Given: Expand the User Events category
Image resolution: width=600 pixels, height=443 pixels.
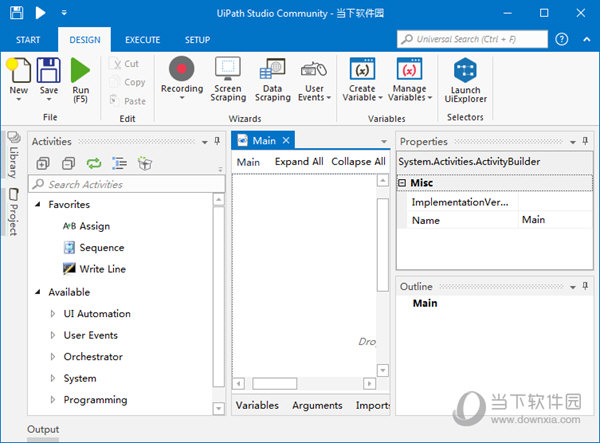Looking at the screenshot, I should point(53,335).
